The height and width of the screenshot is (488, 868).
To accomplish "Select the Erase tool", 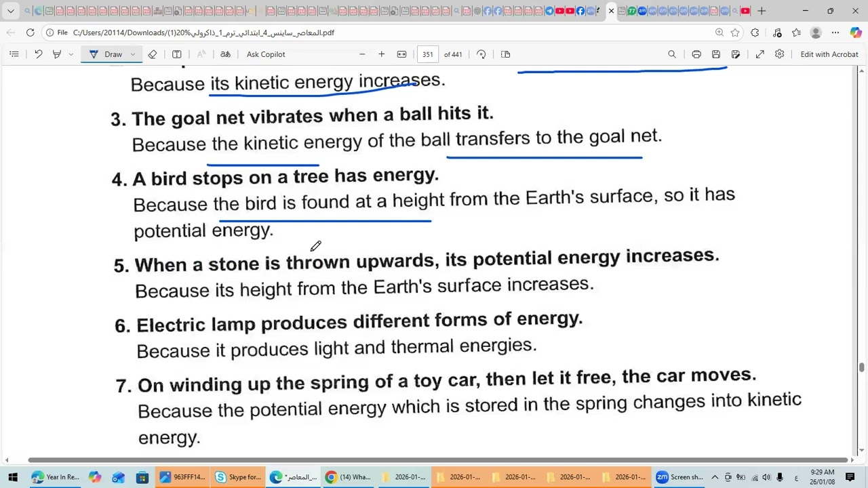I will pos(153,54).
